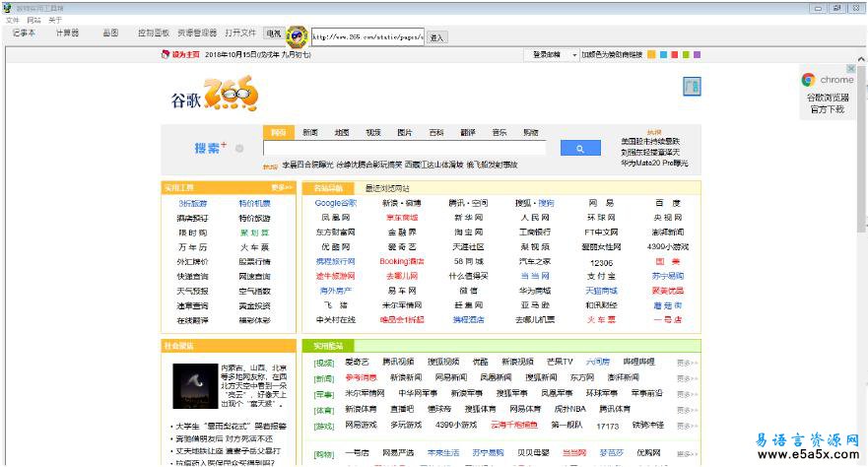Select the 视频 search tab
This screenshot has width=868, height=467.
point(373,133)
